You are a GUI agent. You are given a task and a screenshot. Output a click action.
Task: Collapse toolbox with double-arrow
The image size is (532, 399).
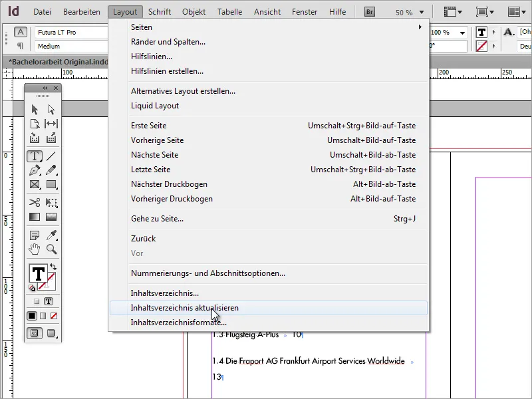coord(45,88)
